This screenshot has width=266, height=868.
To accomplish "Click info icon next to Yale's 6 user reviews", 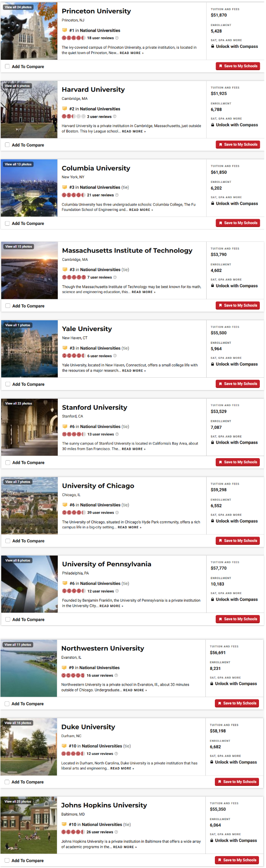I will (115, 356).
